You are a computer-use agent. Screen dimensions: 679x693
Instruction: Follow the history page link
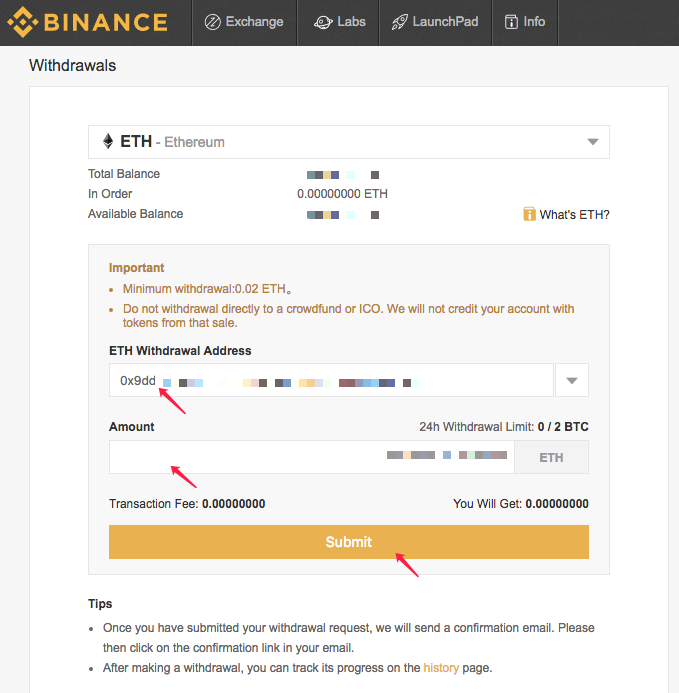(x=441, y=667)
